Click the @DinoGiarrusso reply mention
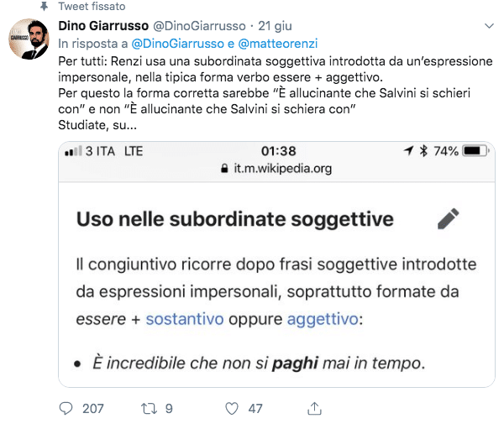The width and height of the screenshot is (504, 429). point(176,43)
